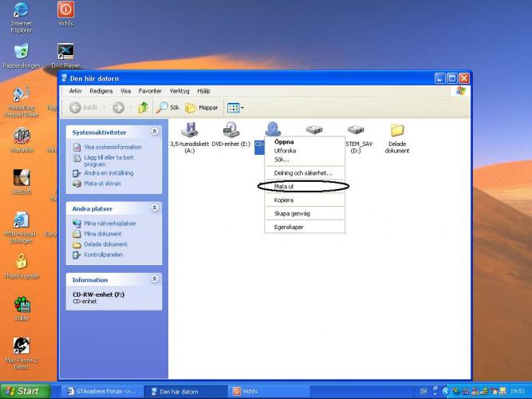
Task: Collapse the Information panel
Action: click(154, 279)
